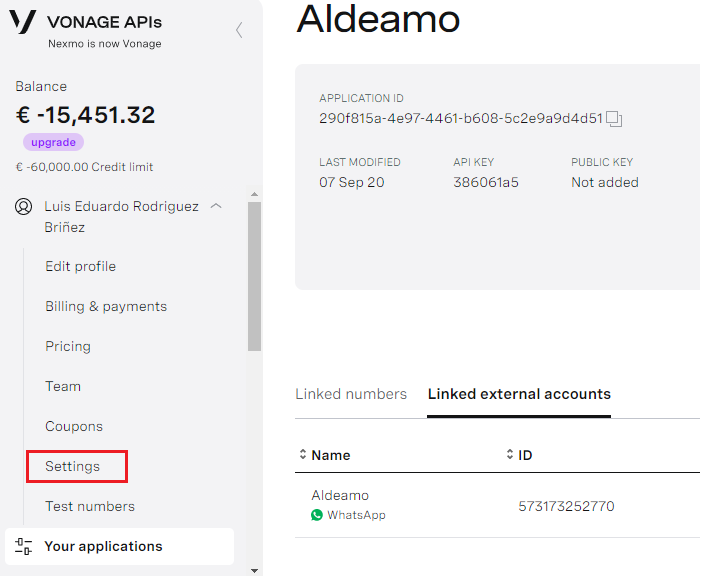Open Settings in the sidebar
Screen dimensions: 702x585
click(x=73, y=466)
